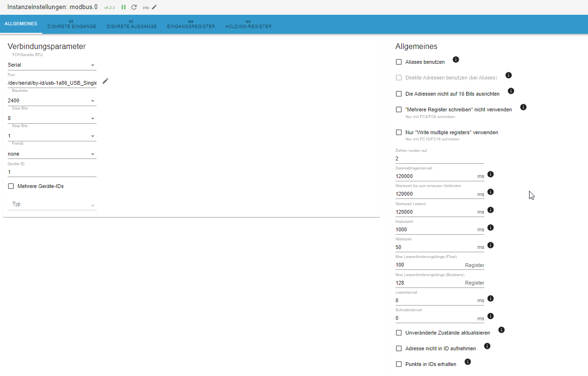Image resolution: width=588 pixels, height=376 pixels.
Task: Switch to Diskrete Eingänge tab
Action: (x=72, y=24)
